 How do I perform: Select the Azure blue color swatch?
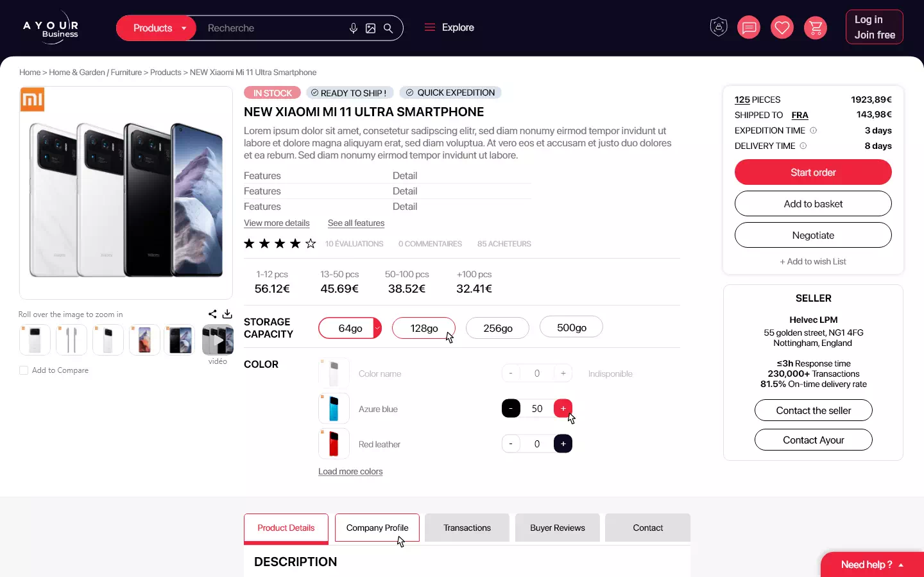334,409
